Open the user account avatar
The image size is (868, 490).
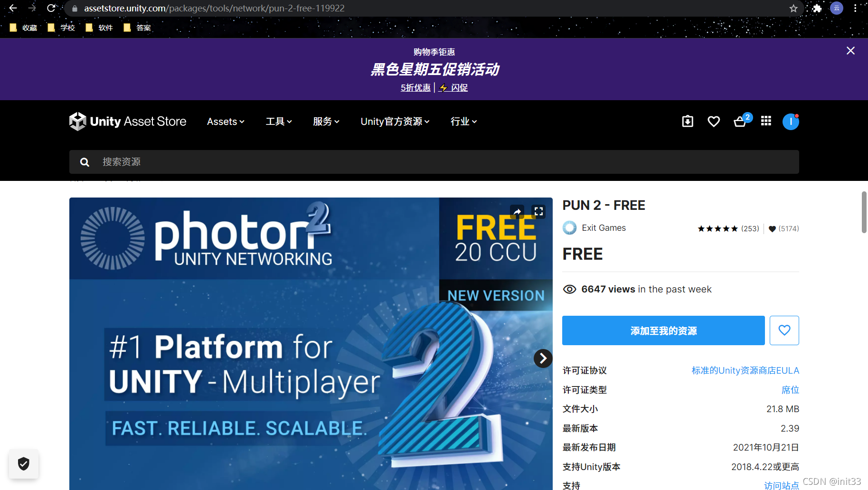coord(791,122)
